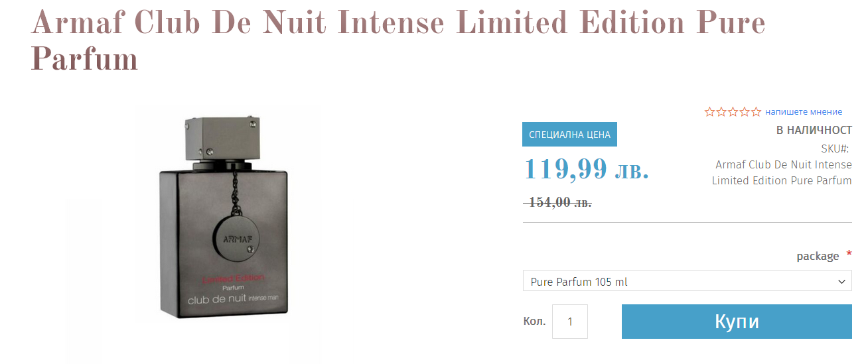Click the 119,99 лв. special price
Image resolution: width=868 pixels, height=364 pixels.
587,169
